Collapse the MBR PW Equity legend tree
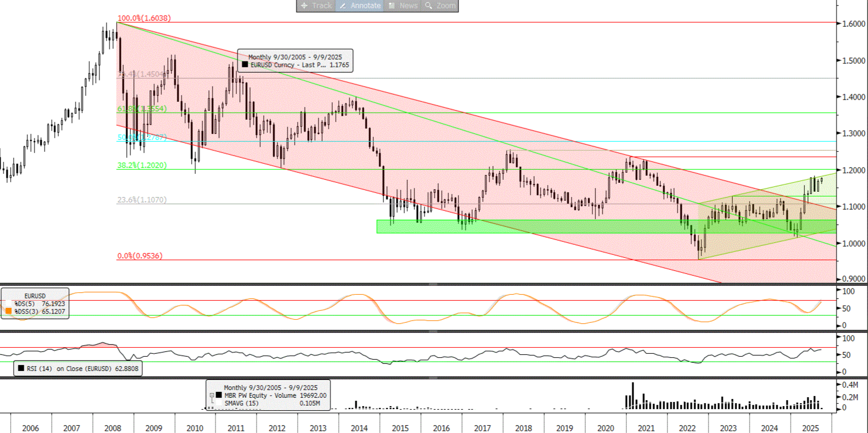868x433 pixels. pyautogui.click(x=211, y=395)
